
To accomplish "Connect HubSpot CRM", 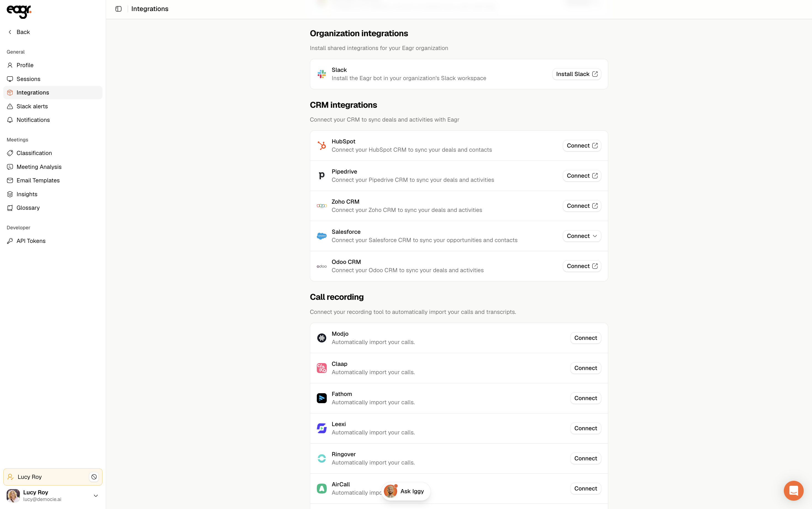I will click(x=582, y=145).
